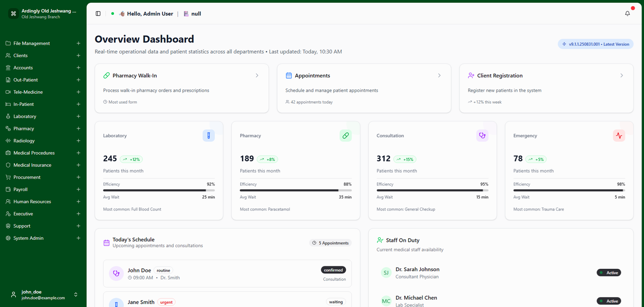This screenshot has height=307, width=644.
Task: Open the Tele-Medicine sidebar menu
Action: click(x=43, y=92)
